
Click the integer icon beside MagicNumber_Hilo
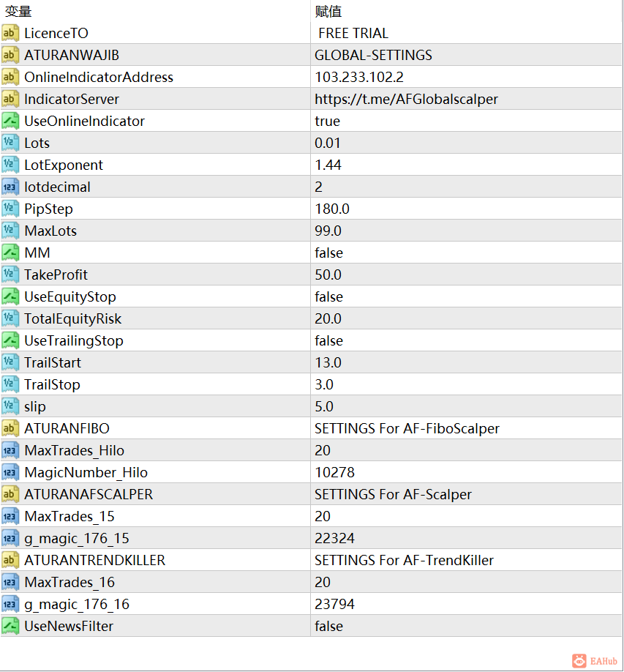point(10,472)
